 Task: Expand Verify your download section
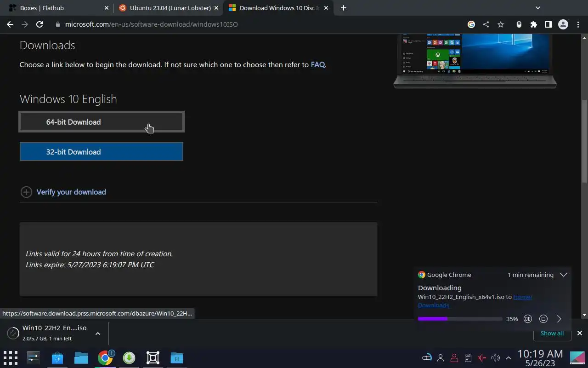pos(63,192)
